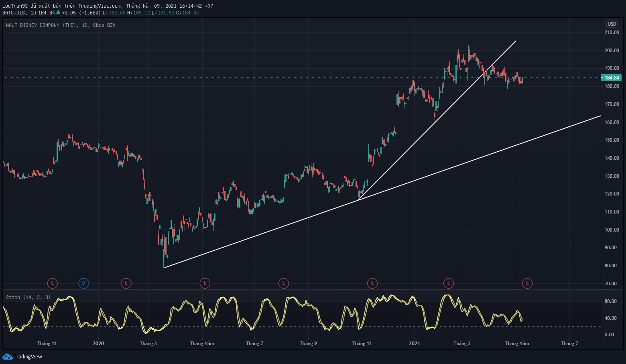Click the Tháng 9 time axis label
The height and width of the screenshot is (364, 626).
308,344
